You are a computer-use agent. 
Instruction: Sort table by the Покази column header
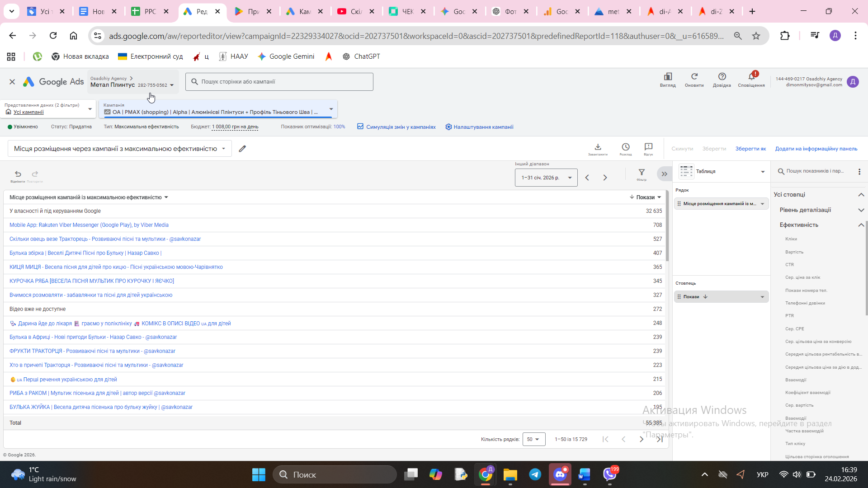click(x=645, y=197)
